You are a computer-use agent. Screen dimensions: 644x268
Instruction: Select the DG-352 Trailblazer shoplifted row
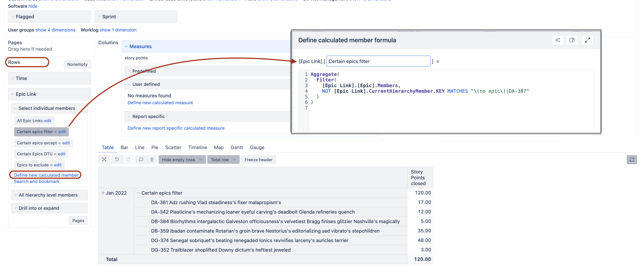tap(271, 250)
